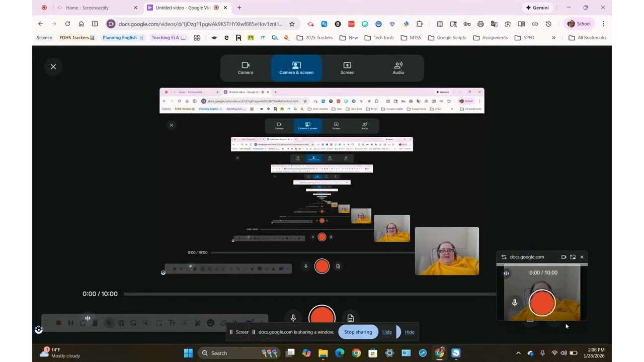Open the Extensions puzzle icon
This screenshot has height=362, width=644.
[420, 24]
